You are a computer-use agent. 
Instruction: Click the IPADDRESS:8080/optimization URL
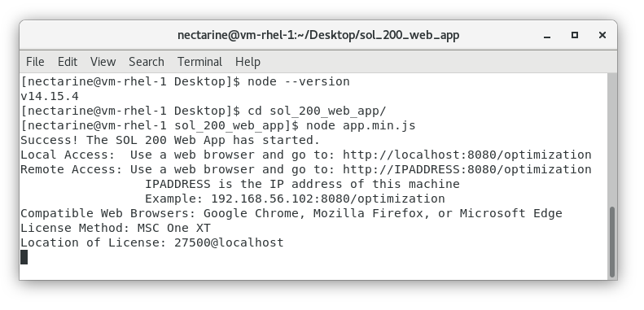coord(467,169)
